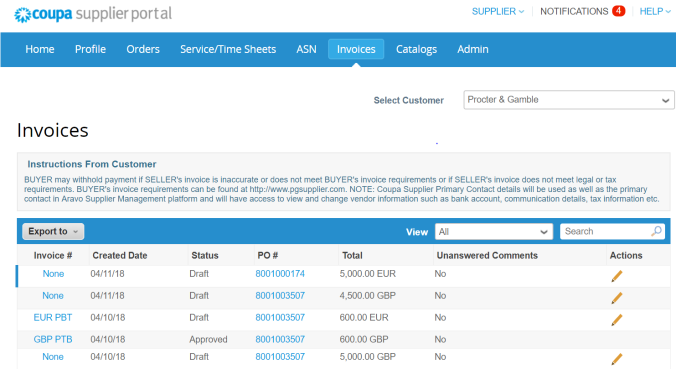The width and height of the screenshot is (676, 369).
Task: Expand the Select Customer dropdown
Action: 569,100
